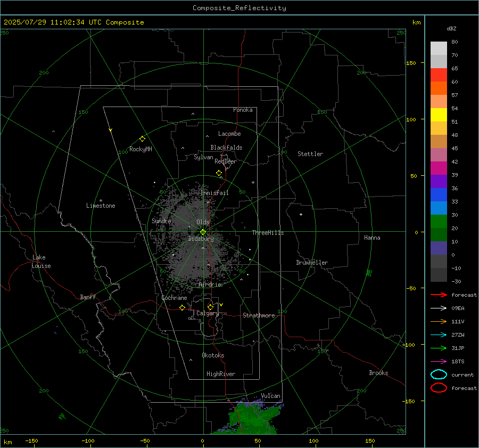Click the Calgary city label
479x448 pixels.
click(208, 313)
